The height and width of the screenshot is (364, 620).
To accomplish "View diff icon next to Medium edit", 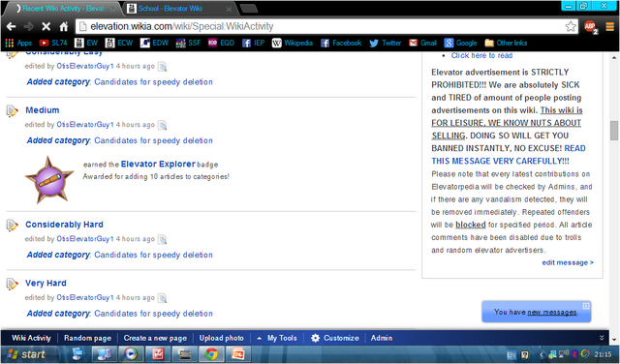I will (162, 125).
